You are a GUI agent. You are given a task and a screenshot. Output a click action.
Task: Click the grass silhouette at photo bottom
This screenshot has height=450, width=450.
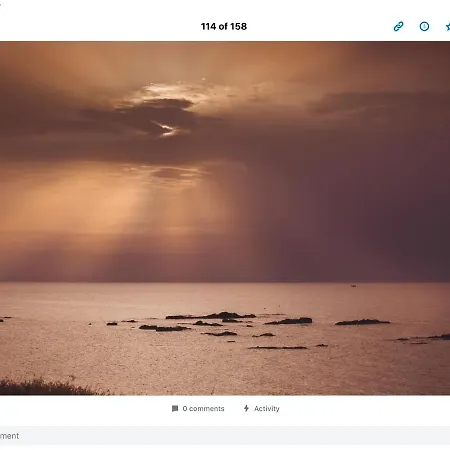pyautogui.click(x=47, y=387)
